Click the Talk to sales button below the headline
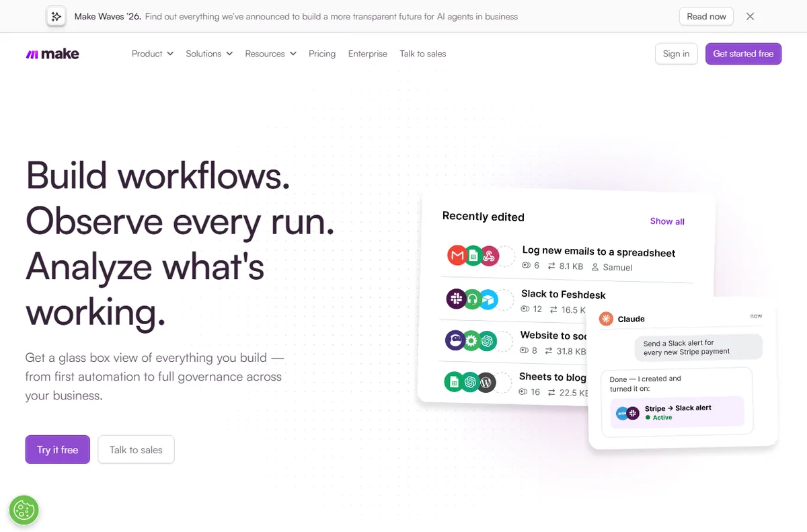 coord(136,450)
